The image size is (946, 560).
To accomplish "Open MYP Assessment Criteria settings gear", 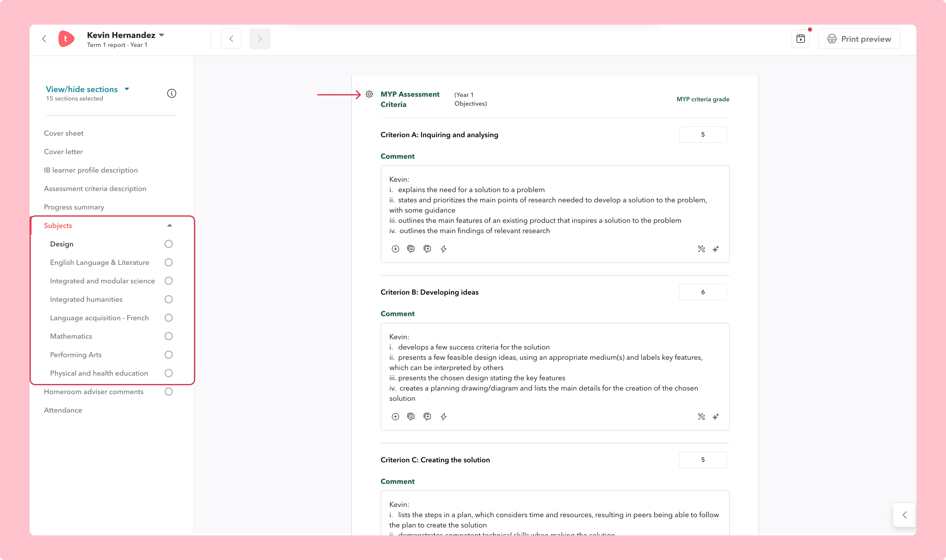I will tap(369, 94).
